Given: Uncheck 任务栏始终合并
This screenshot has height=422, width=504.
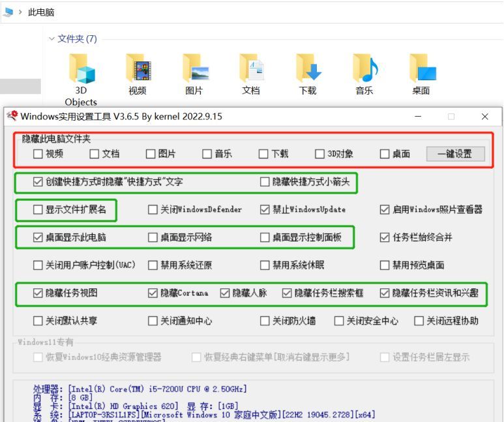Looking at the screenshot, I should pyautogui.click(x=385, y=237).
